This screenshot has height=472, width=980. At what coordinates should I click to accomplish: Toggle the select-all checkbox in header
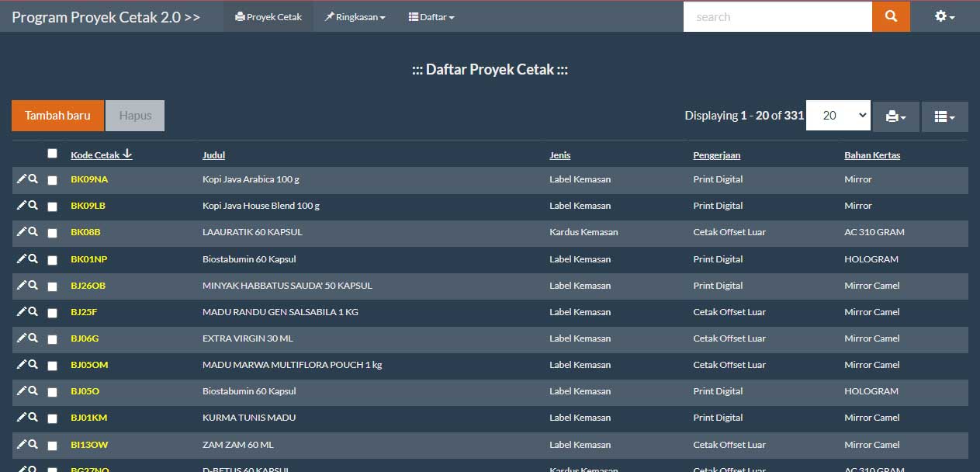tap(52, 154)
